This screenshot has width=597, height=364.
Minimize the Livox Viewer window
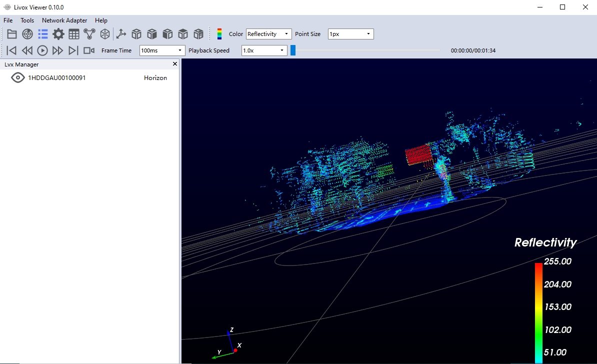click(x=540, y=7)
